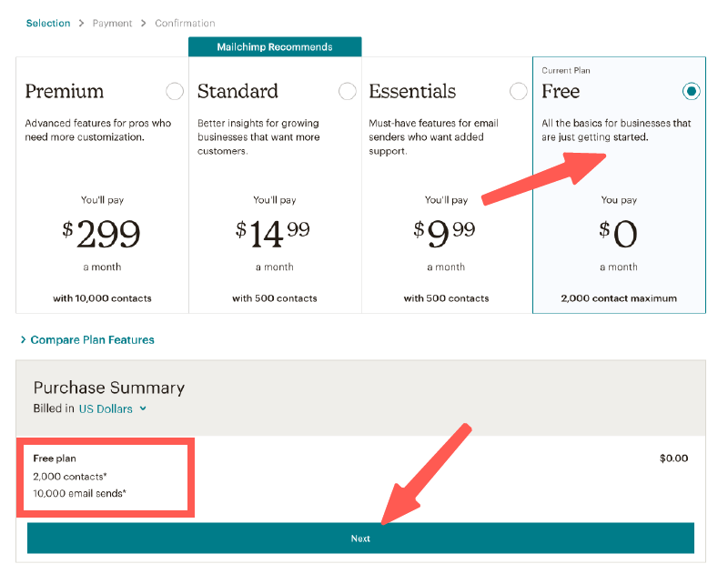Click the Mailchimp Recommends banner
The width and height of the screenshot is (728, 574).
pyautogui.click(x=274, y=45)
